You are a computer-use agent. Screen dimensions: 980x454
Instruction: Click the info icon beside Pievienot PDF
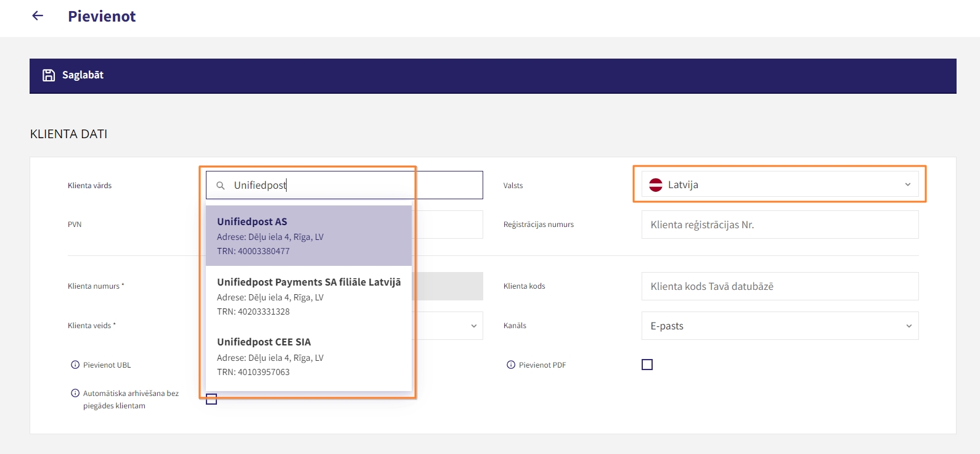pos(511,365)
